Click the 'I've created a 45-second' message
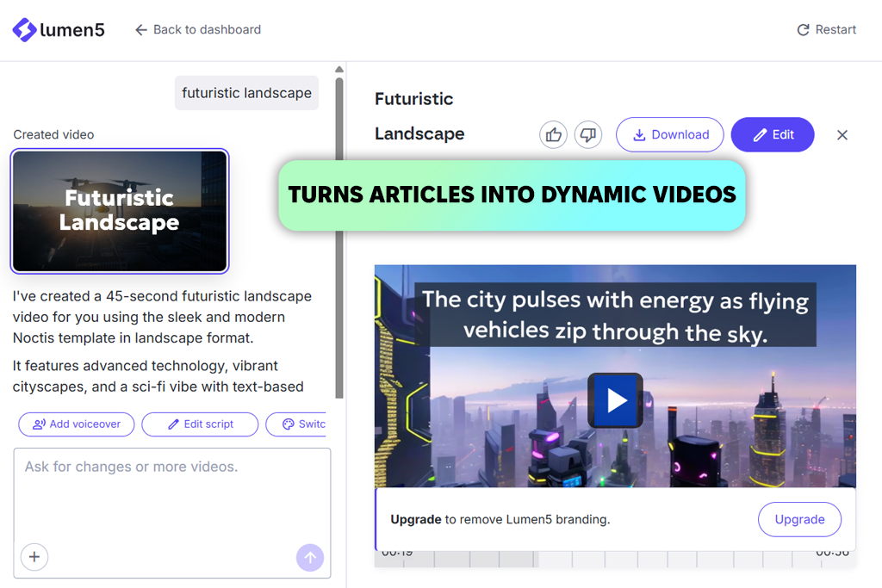Viewport: 882px width, 588px height. (162, 317)
